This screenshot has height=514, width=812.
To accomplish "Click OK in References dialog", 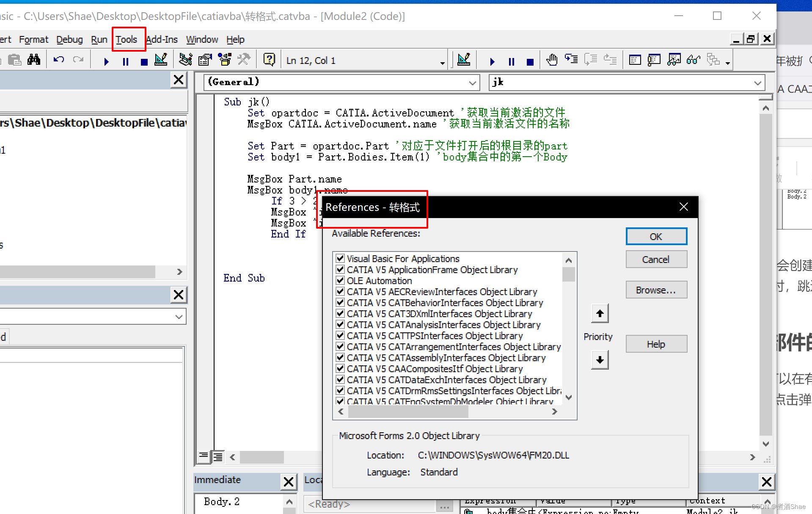I will click(656, 236).
